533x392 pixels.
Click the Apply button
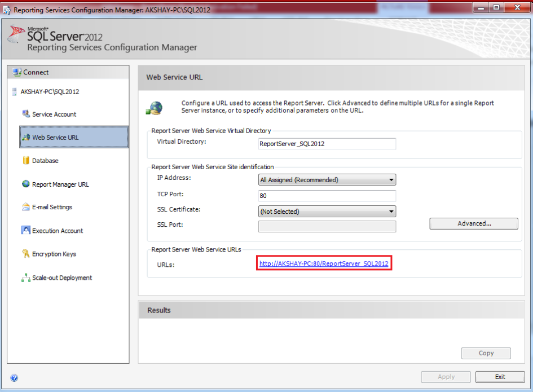coord(446,377)
